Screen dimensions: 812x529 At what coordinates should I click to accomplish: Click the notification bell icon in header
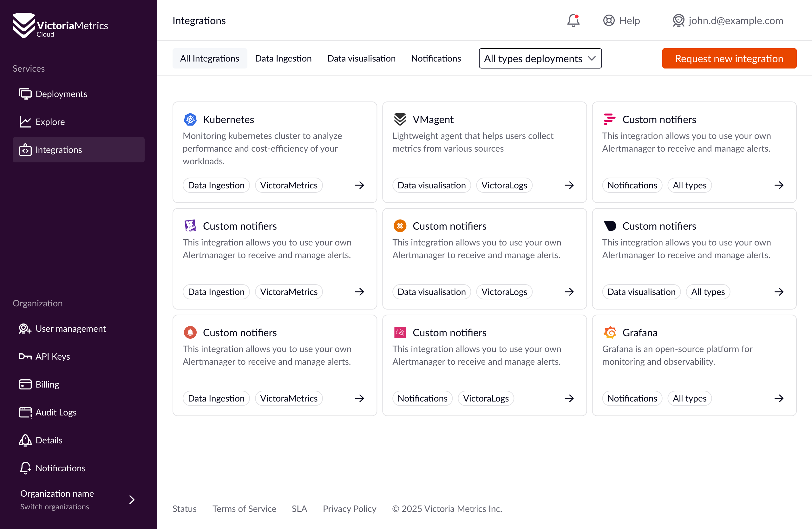[x=573, y=21]
